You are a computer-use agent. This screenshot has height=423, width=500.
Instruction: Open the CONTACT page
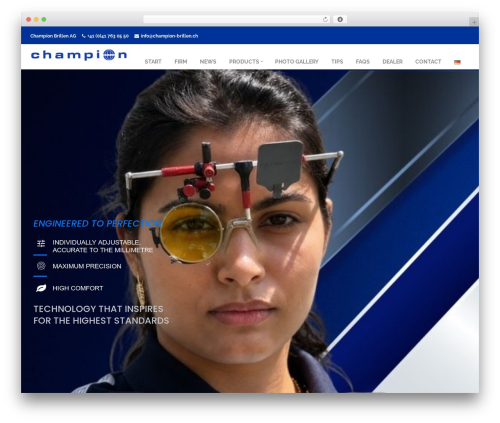coord(428,62)
